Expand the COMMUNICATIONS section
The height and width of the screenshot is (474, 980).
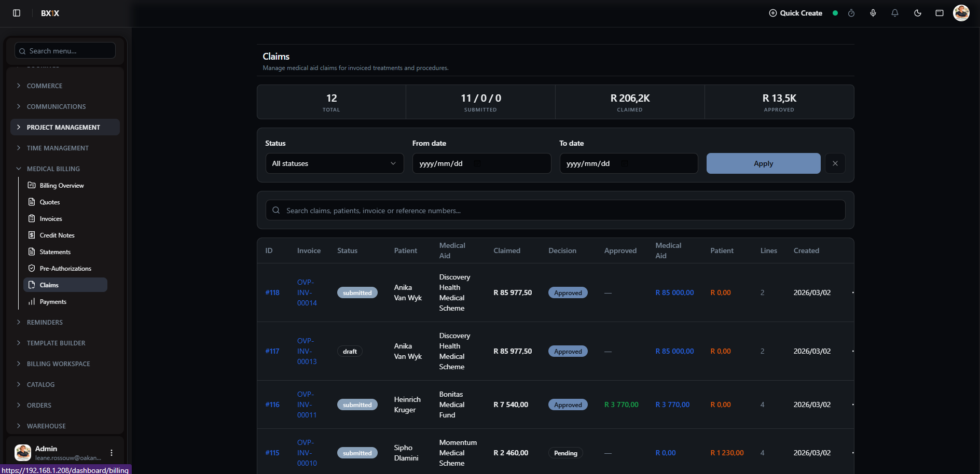(x=65, y=106)
